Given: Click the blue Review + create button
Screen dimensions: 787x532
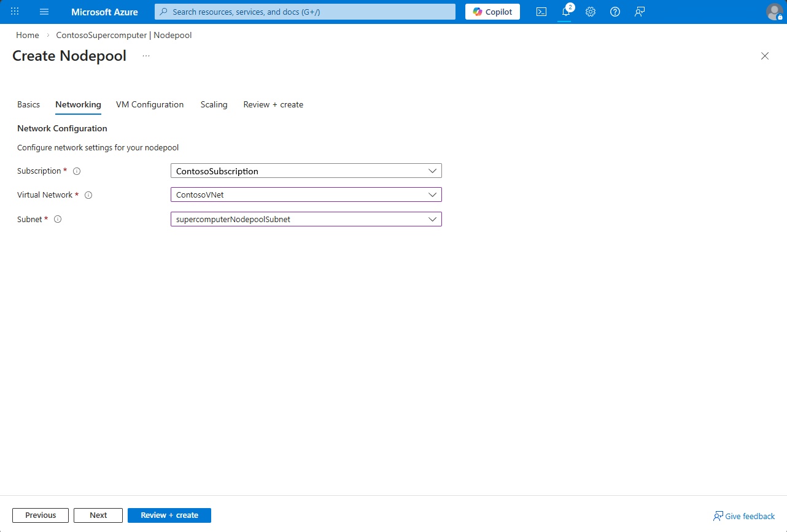Looking at the screenshot, I should coord(169,515).
